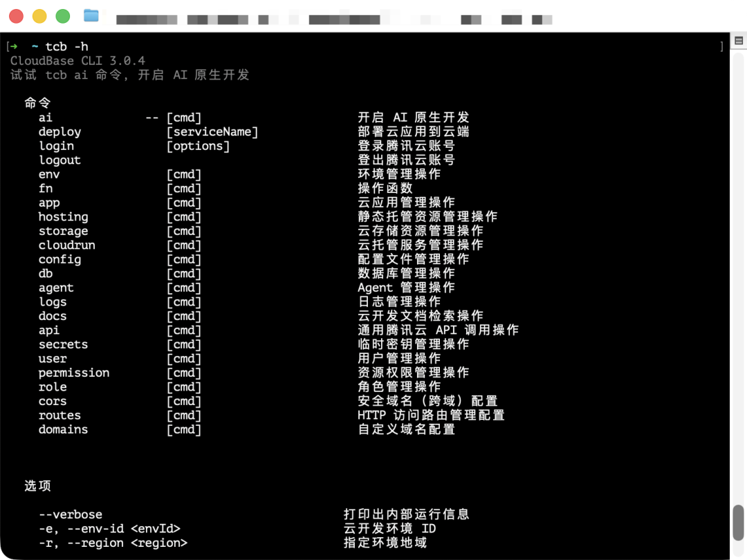Click the '[serviceName]' argument text

212,132
